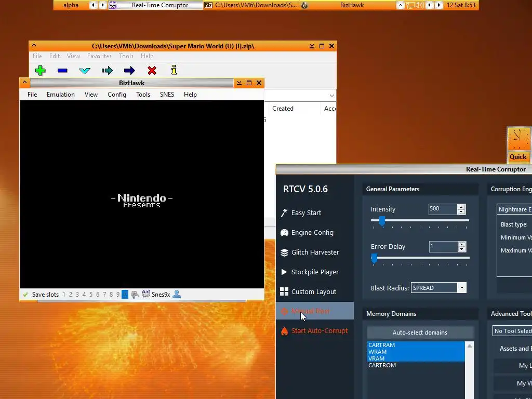
Task: Expand the 7-Zip address path dropdown
Action: click(x=332, y=96)
